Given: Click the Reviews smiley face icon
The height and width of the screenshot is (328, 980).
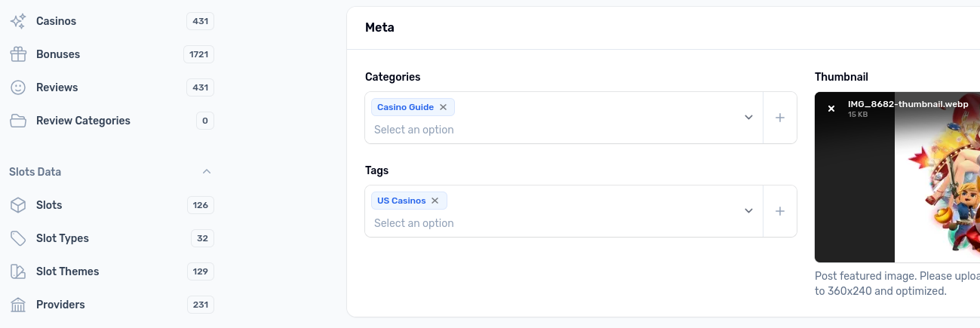Looking at the screenshot, I should pos(18,87).
